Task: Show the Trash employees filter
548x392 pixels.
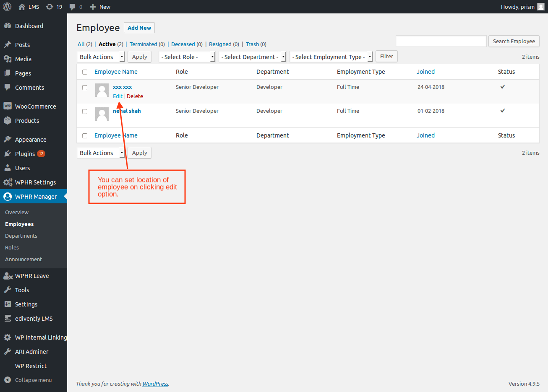Action: [x=252, y=44]
